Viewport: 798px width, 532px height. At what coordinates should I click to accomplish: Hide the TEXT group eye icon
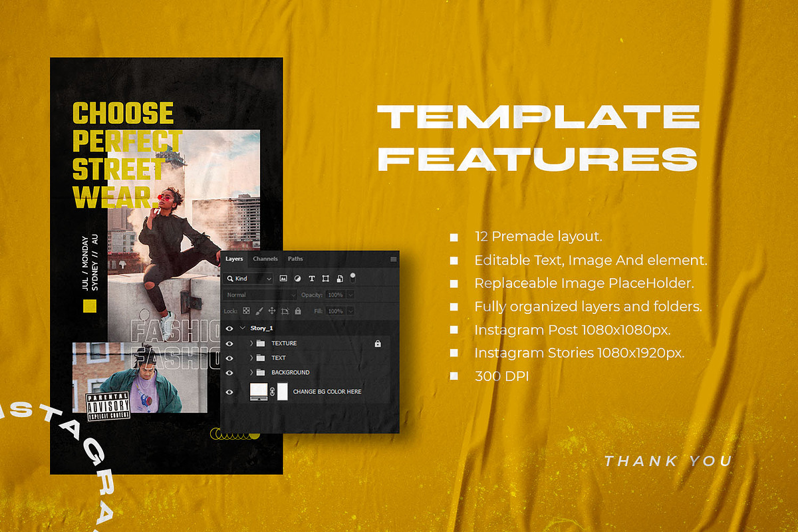229,358
